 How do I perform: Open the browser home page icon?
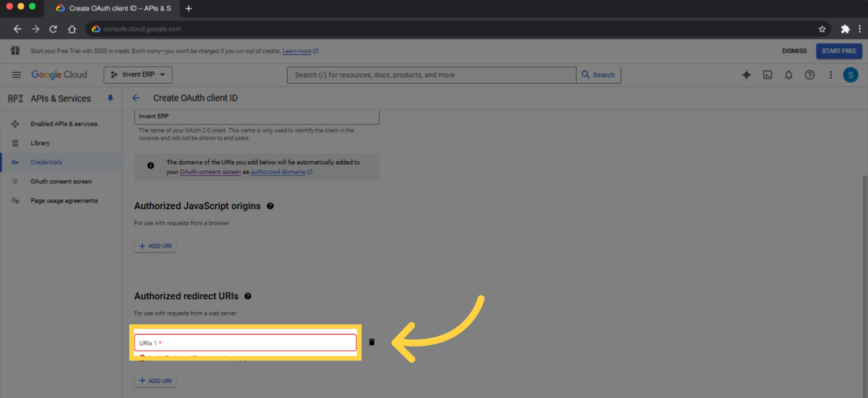72,29
